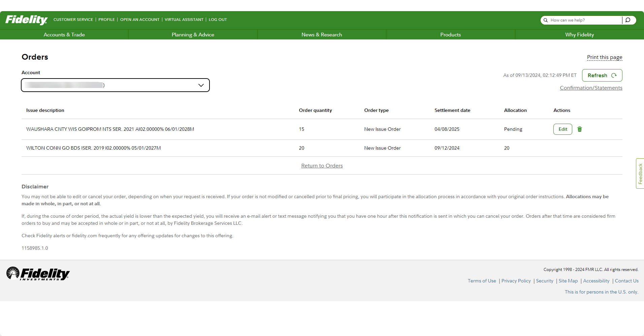Image resolution: width=644 pixels, height=336 pixels.
Task: Open the Feedback side tab
Action: 640,174
